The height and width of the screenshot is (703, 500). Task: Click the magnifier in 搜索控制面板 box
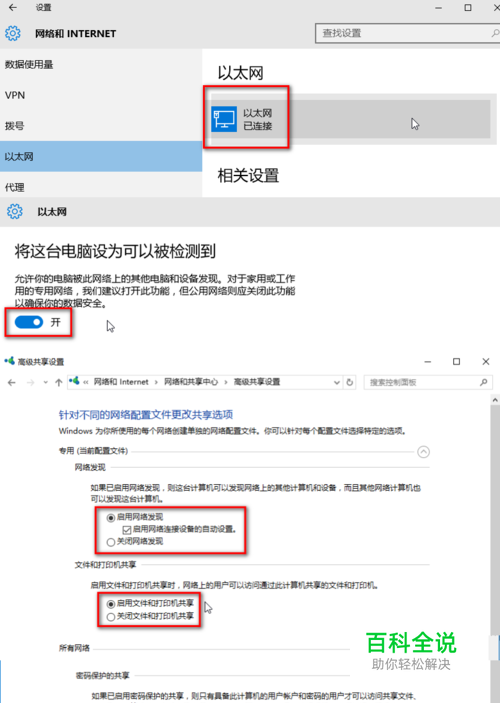pos(483,382)
